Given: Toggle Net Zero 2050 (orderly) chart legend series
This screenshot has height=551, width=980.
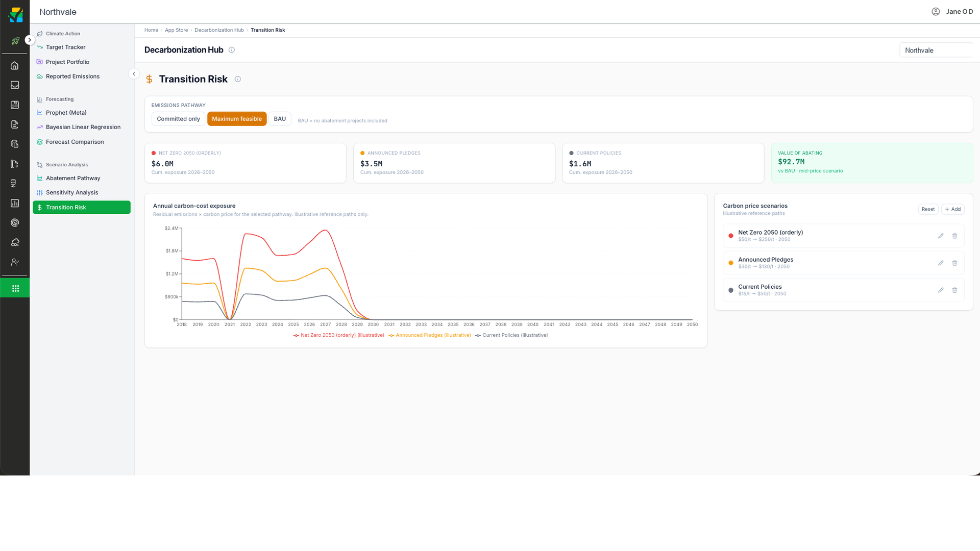Looking at the screenshot, I should 339,335.
